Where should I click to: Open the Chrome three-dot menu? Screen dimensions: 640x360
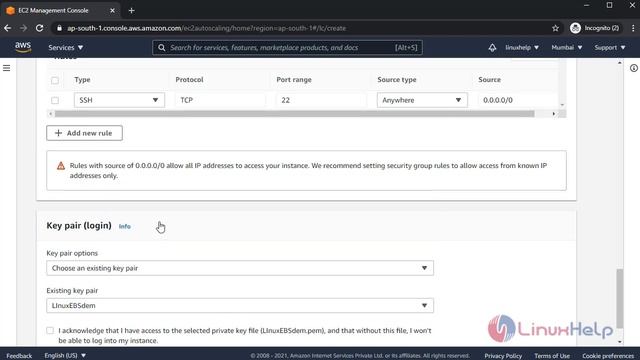click(633, 28)
